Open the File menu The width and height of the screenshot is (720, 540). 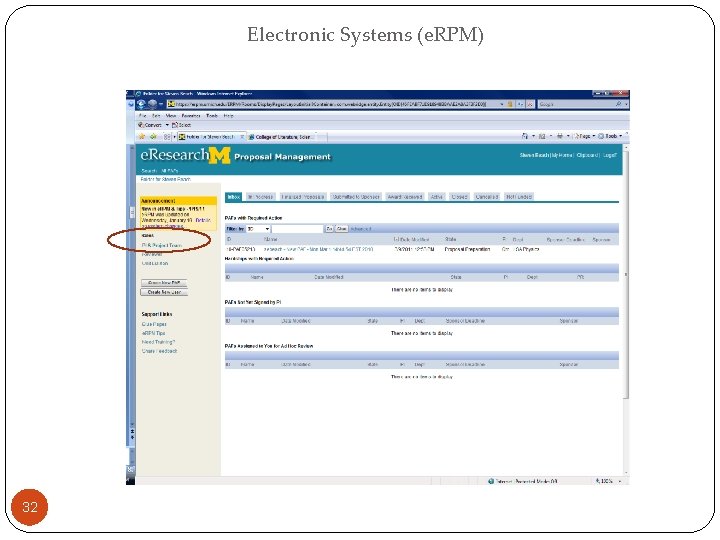[143, 116]
